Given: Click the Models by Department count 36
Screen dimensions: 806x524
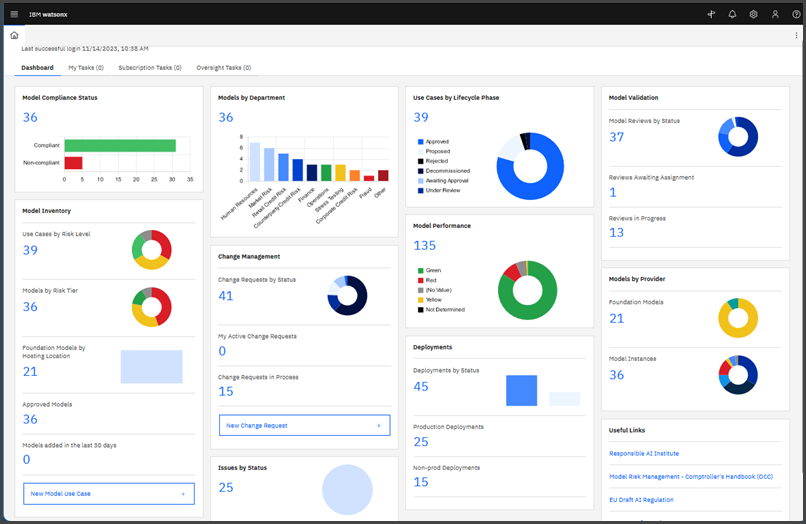Looking at the screenshot, I should click(x=226, y=117).
